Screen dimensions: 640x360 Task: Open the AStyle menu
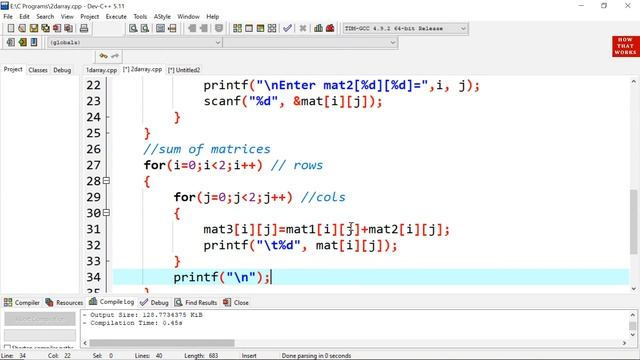click(x=162, y=17)
